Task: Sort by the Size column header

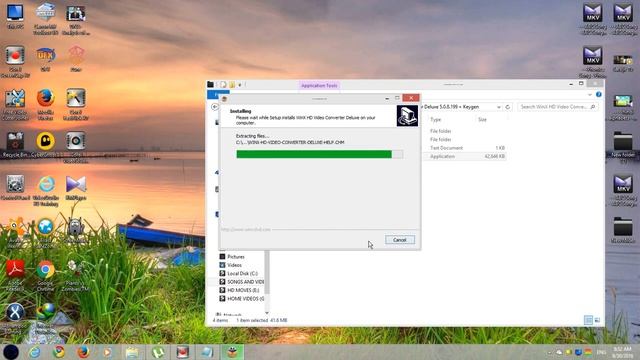Action: 482,120
